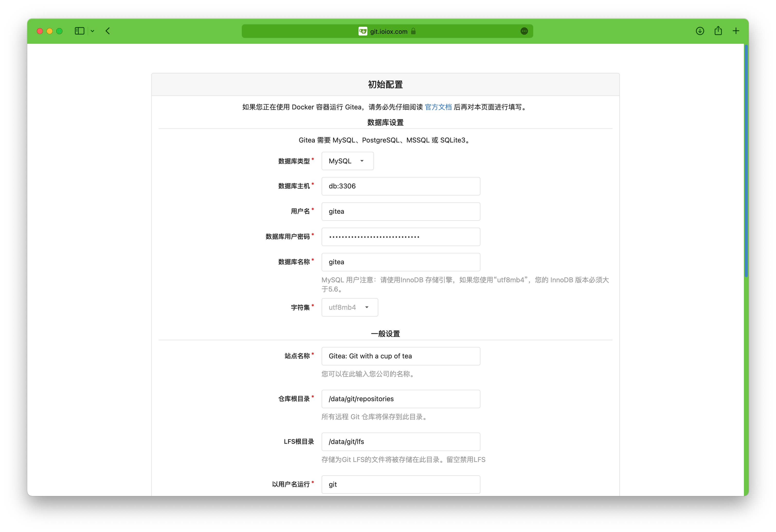Click the 仓库根目录 label
The height and width of the screenshot is (532, 776).
point(294,399)
